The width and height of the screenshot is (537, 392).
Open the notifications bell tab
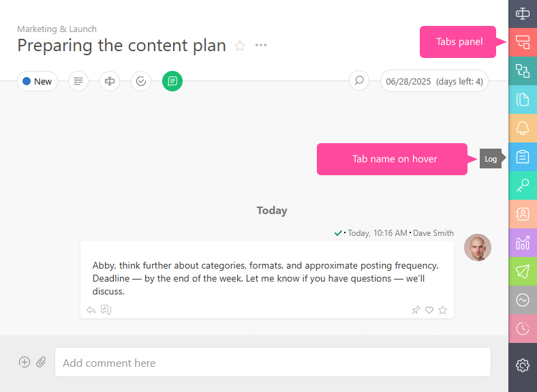[x=523, y=128]
